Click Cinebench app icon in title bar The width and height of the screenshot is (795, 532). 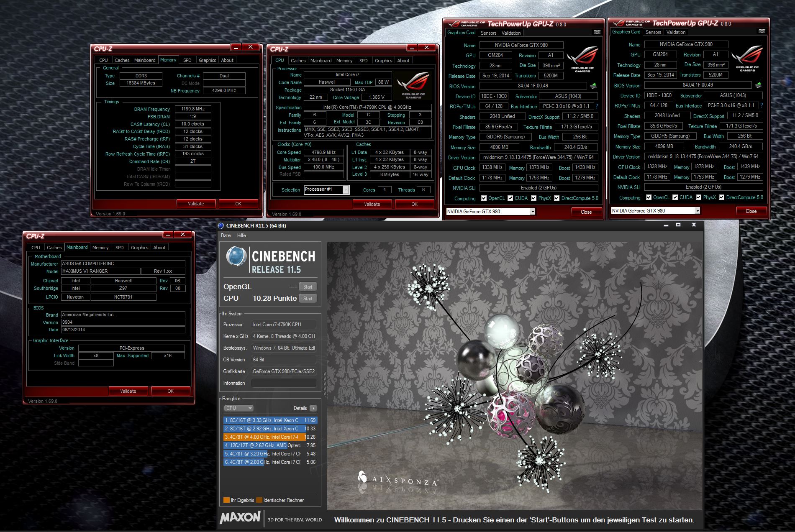[x=221, y=225]
